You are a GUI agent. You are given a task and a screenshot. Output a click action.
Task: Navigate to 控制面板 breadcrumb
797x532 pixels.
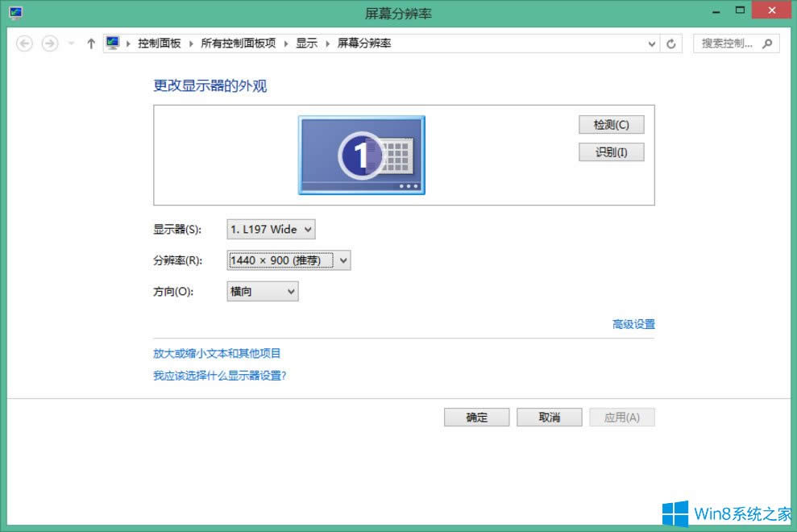point(158,44)
